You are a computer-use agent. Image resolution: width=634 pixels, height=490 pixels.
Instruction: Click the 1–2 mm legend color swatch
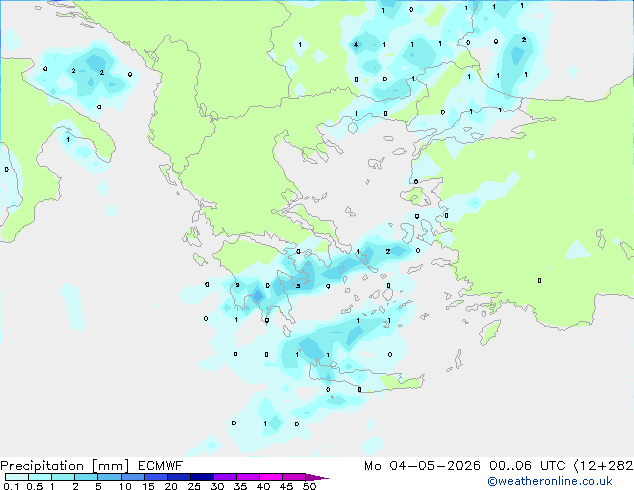tap(63, 477)
